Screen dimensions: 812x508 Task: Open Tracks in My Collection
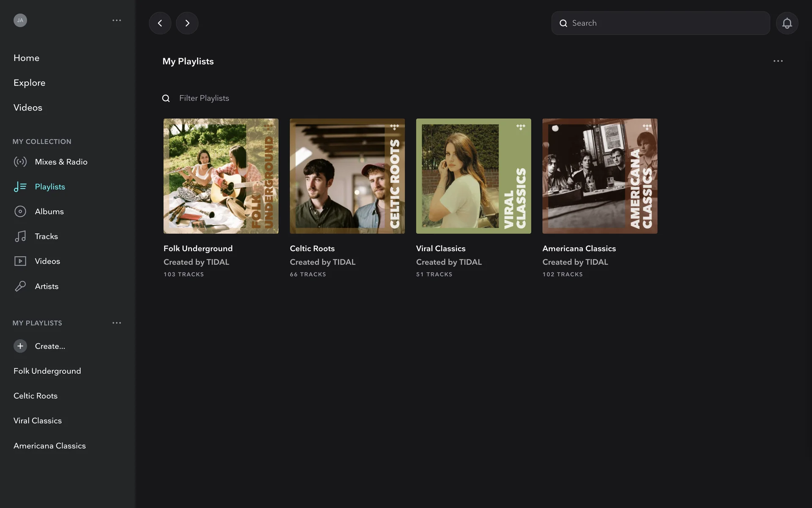46,236
